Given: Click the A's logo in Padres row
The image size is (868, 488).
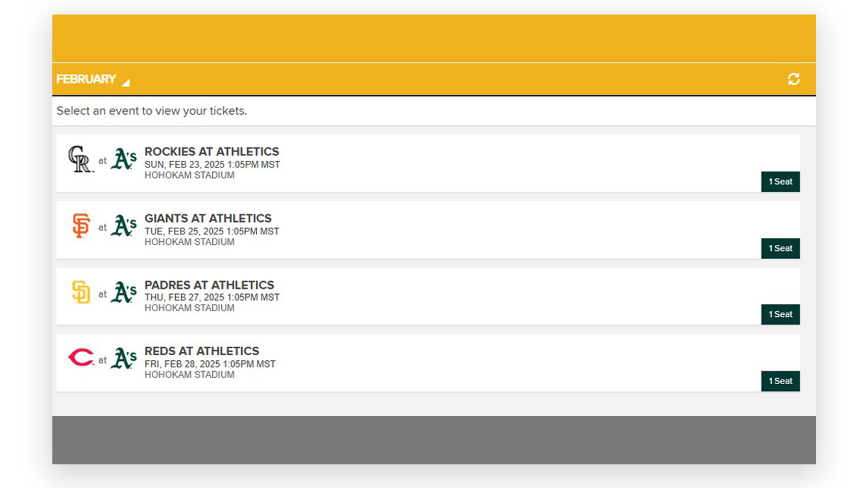Looking at the screenshot, I should (x=123, y=292).
